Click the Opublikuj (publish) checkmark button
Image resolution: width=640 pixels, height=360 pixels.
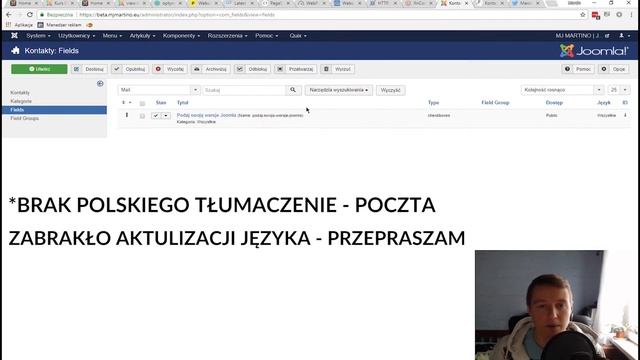pyautogui.click(x=130, y=69)
